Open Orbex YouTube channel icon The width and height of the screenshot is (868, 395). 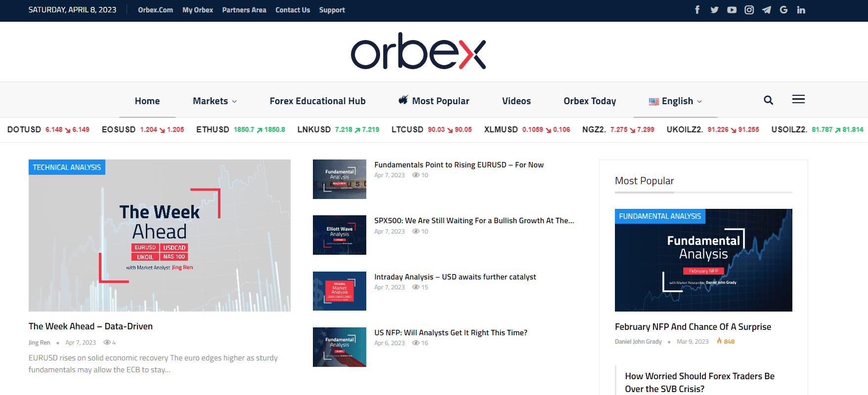[732, 10]
